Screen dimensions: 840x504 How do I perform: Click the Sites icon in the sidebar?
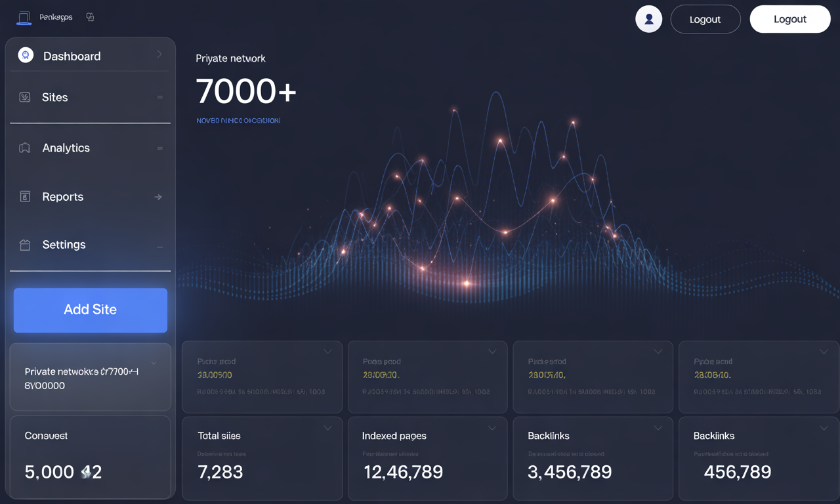coord(24,96)
